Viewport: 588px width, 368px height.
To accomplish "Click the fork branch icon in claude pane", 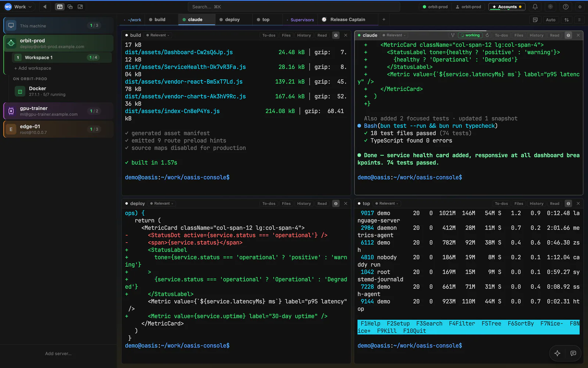I will (x=453, y=35).
